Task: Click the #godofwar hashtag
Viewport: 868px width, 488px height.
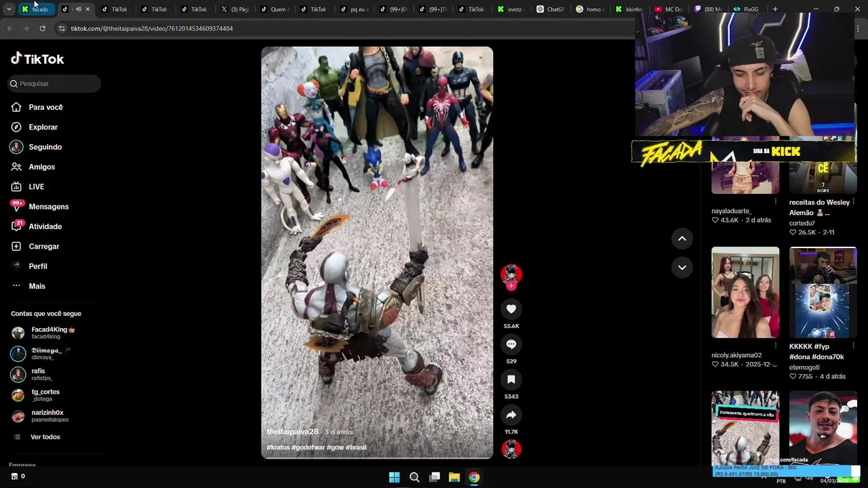Action: [308, 447]
